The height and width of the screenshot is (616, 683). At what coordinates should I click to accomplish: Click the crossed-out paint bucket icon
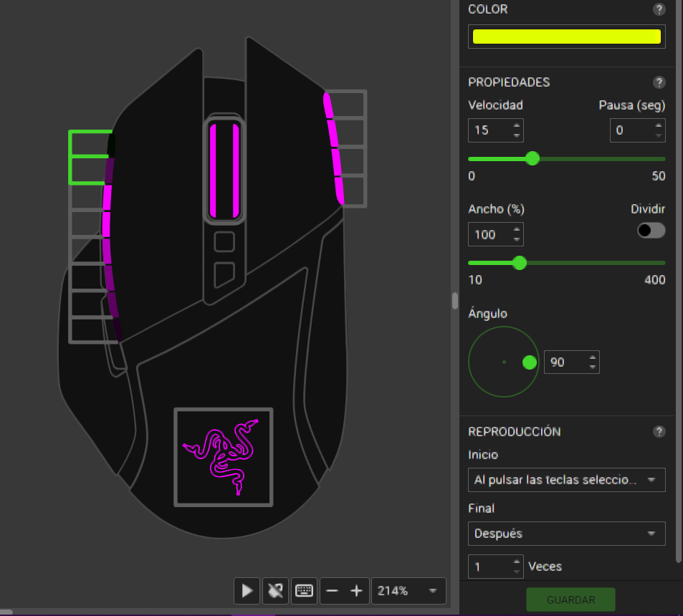(275, 591)
